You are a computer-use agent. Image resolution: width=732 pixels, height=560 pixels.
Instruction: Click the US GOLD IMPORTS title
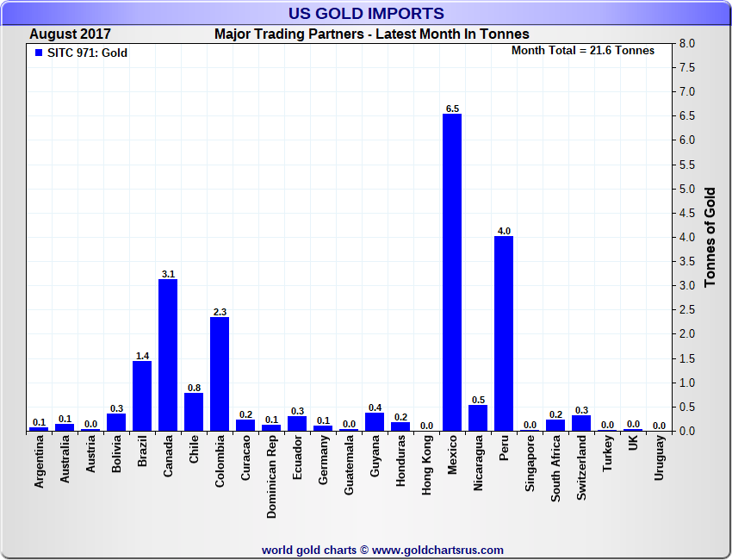367,13
